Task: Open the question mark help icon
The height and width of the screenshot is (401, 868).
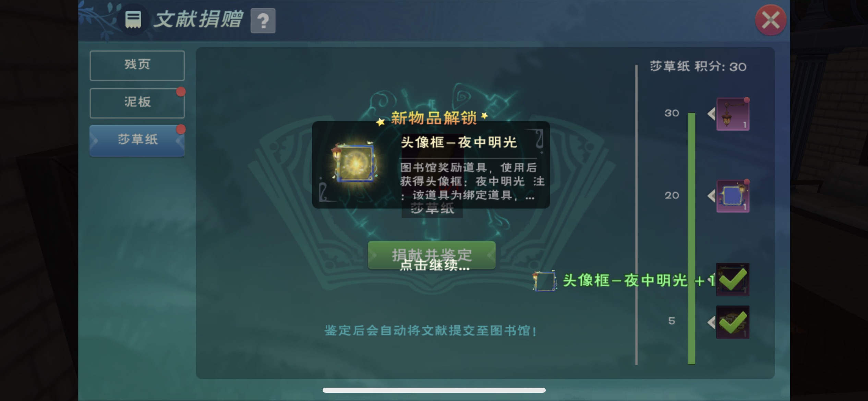Action: pyautogui.click(x=263, y=21)
